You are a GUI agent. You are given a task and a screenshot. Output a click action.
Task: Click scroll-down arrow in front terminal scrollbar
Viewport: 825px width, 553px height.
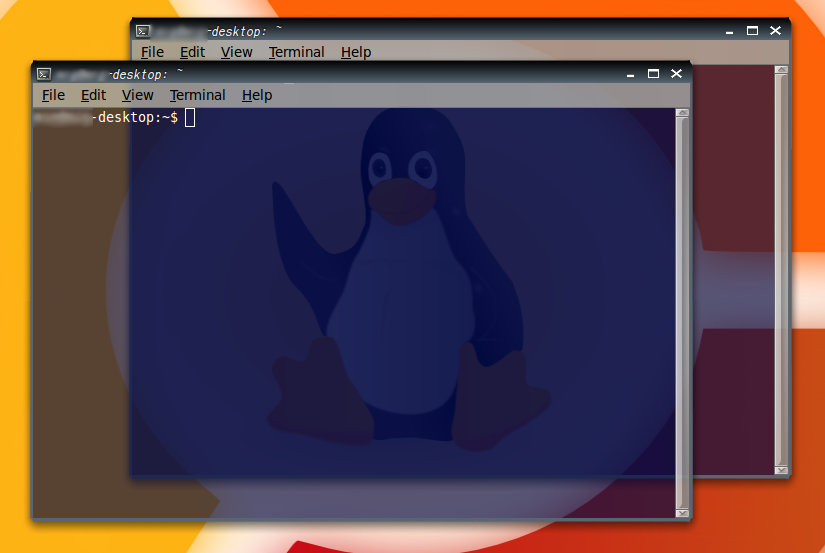[682, 513]
